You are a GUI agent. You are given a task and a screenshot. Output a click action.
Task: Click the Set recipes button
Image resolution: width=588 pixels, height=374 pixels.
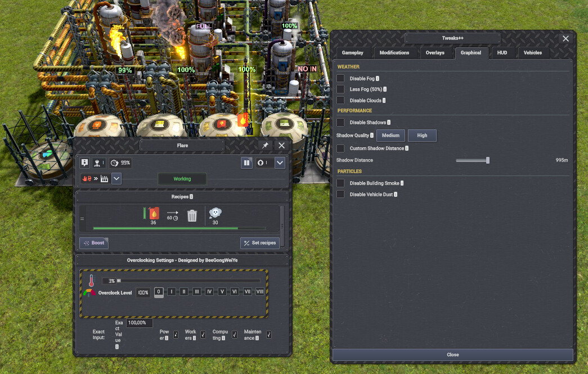click(260, 243)
